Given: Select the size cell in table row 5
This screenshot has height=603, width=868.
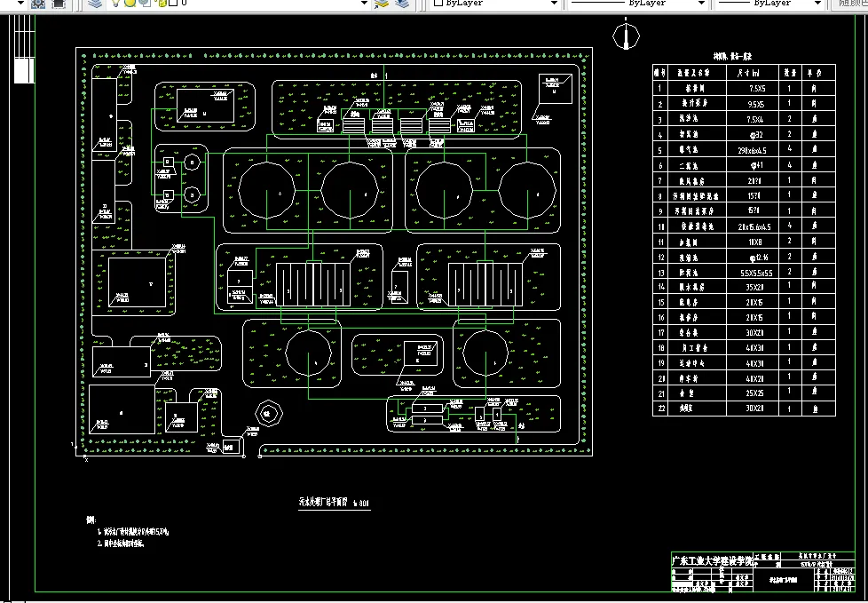Looking at the screenshot, I should click(753, 150).
